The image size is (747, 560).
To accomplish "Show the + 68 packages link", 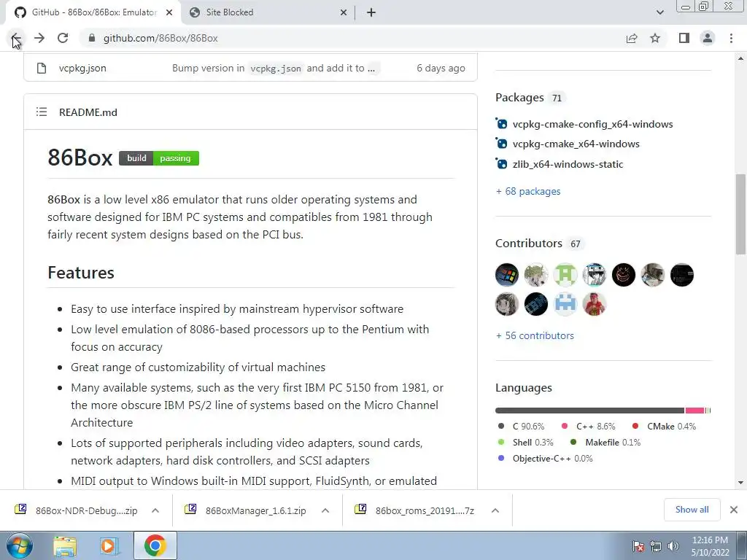I will (528, 192).
